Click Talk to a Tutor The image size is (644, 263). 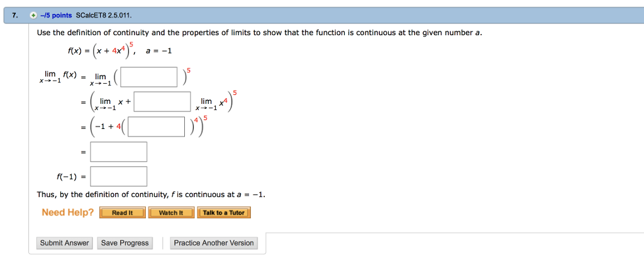[x=224, y=213]
